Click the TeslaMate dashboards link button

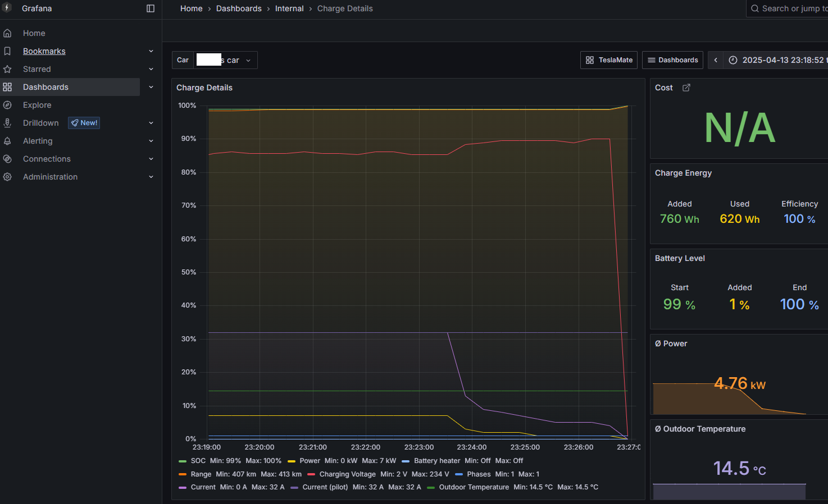[608, 60]
